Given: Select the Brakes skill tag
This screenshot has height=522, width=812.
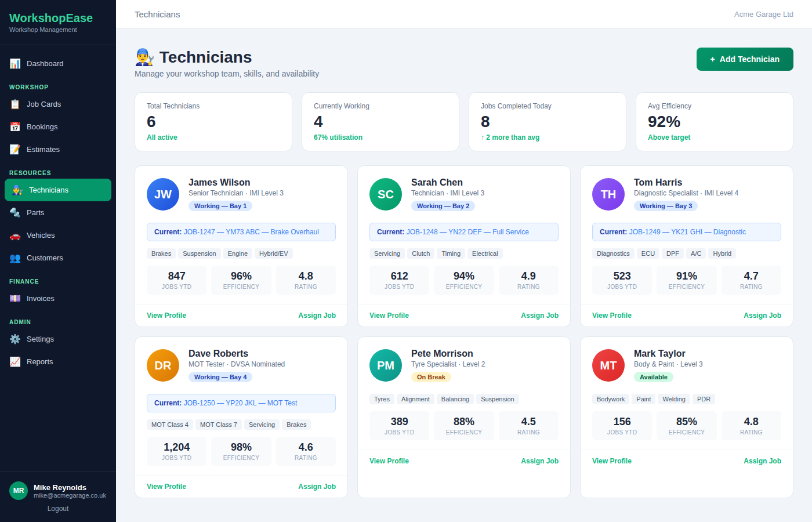Looking at the screenshot, I should click(161, 253).
